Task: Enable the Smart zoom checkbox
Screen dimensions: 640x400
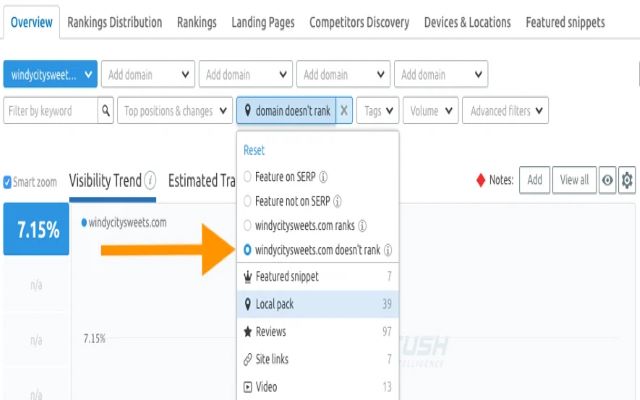Action: tap(8, 182)
